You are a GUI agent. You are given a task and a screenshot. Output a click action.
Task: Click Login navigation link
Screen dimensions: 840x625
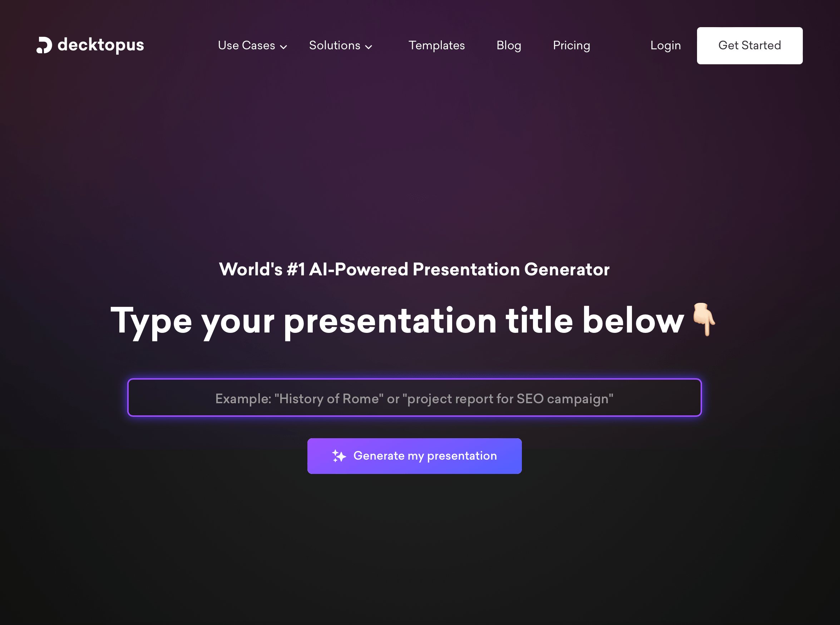click(665, 45)
